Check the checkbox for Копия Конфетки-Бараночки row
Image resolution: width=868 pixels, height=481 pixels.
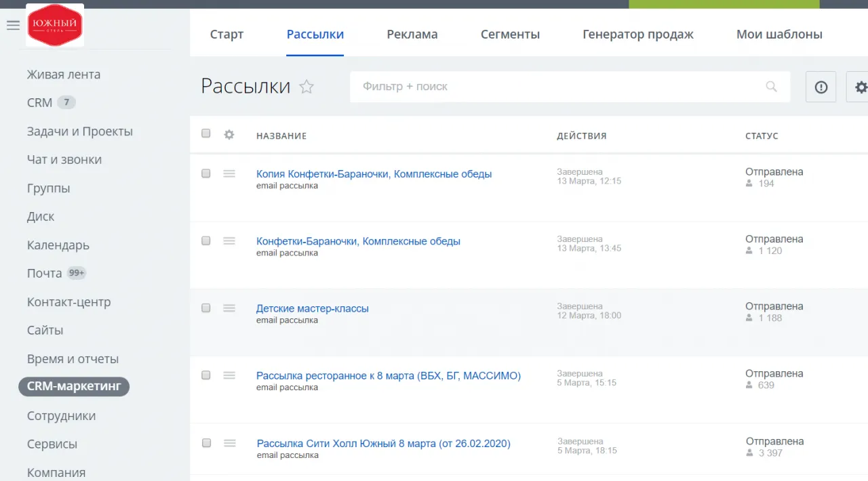205,173
